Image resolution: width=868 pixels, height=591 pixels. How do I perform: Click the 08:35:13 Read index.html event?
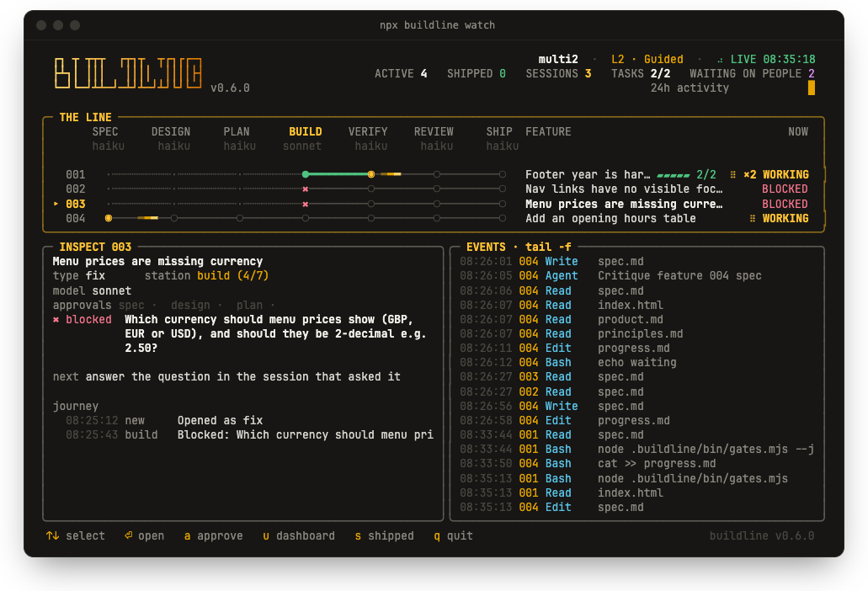point(562,493)
